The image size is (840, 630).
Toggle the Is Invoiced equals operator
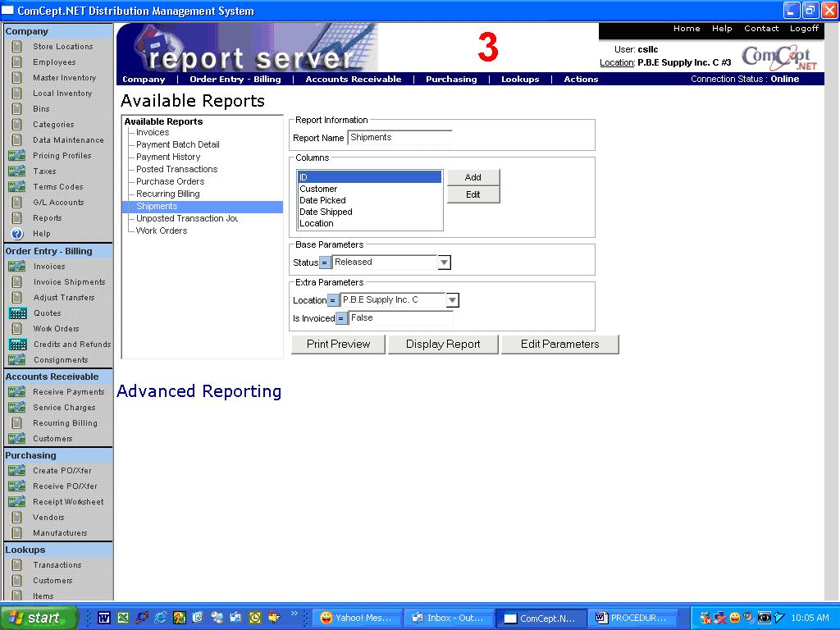341,318
